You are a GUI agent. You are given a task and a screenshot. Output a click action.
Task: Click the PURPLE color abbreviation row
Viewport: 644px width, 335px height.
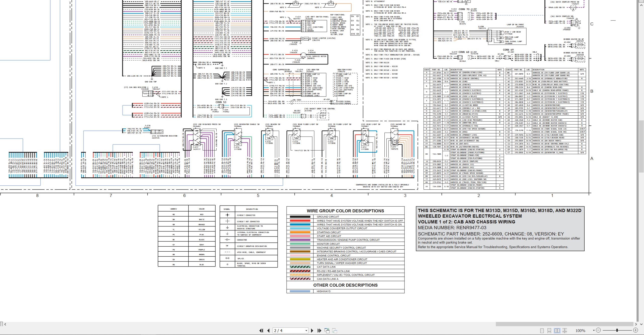[187, 250]
